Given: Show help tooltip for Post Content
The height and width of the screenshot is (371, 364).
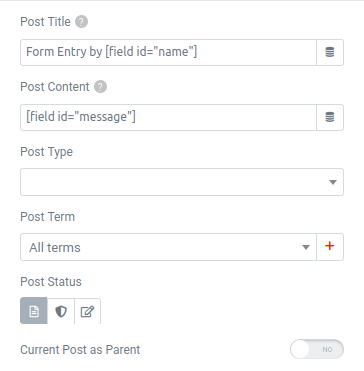Looking at the screenshot, I should point(100,87).
